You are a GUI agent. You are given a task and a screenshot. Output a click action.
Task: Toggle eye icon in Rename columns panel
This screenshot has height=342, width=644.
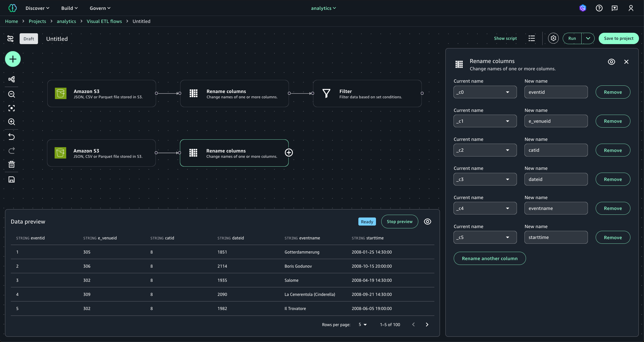[x=611, y=62]
